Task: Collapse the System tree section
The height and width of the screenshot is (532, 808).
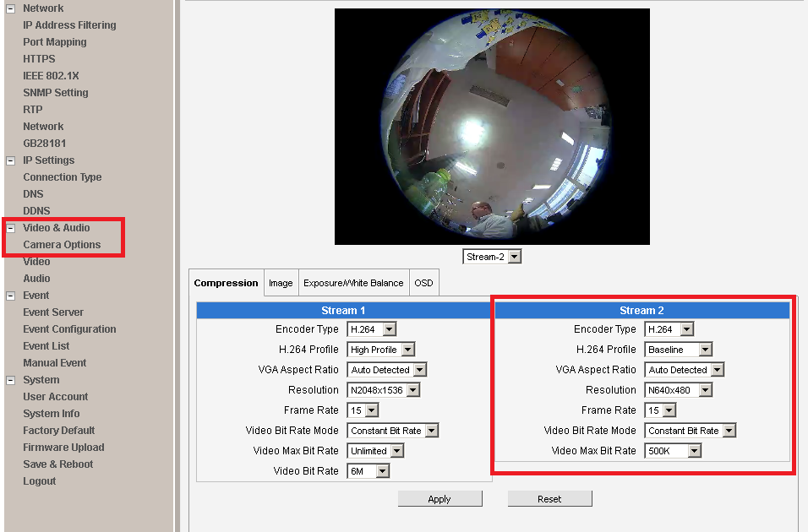Action: click(x=10, y=380)
